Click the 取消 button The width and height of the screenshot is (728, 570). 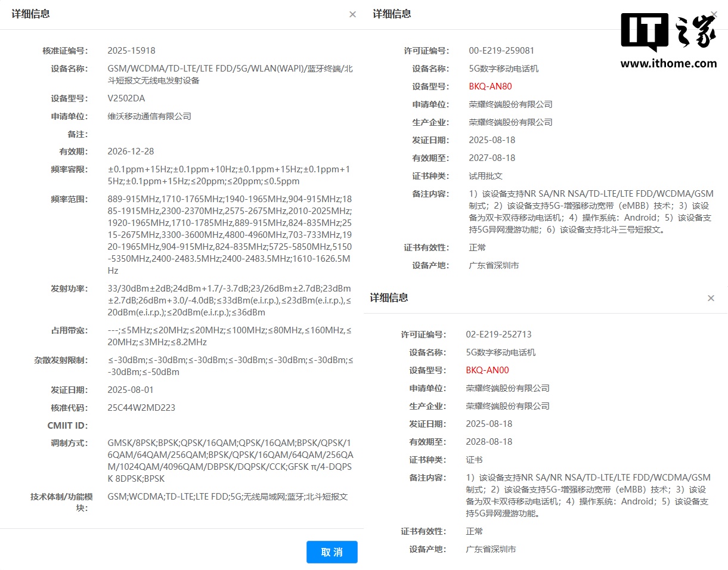pyautogui.click(x=332, y=552)
